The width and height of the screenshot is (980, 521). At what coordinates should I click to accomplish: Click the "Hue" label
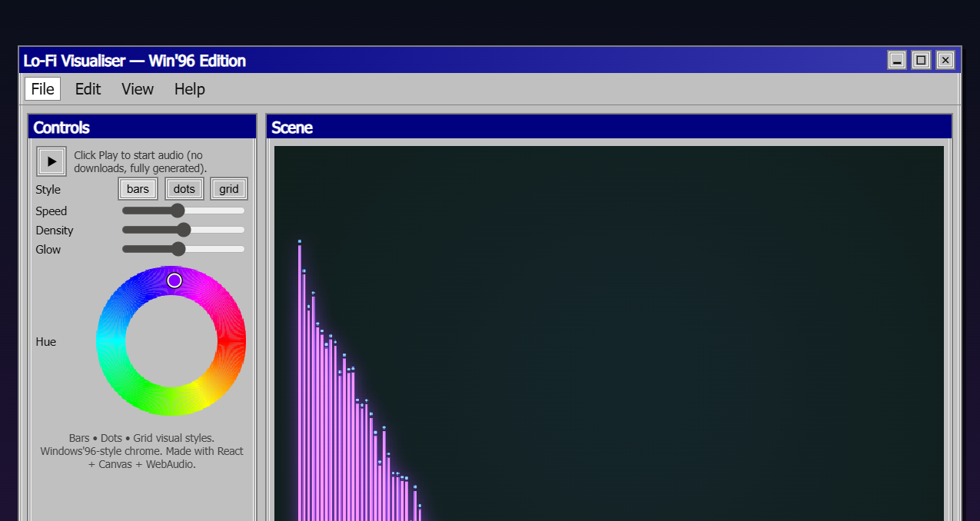(x=46, y=342)
